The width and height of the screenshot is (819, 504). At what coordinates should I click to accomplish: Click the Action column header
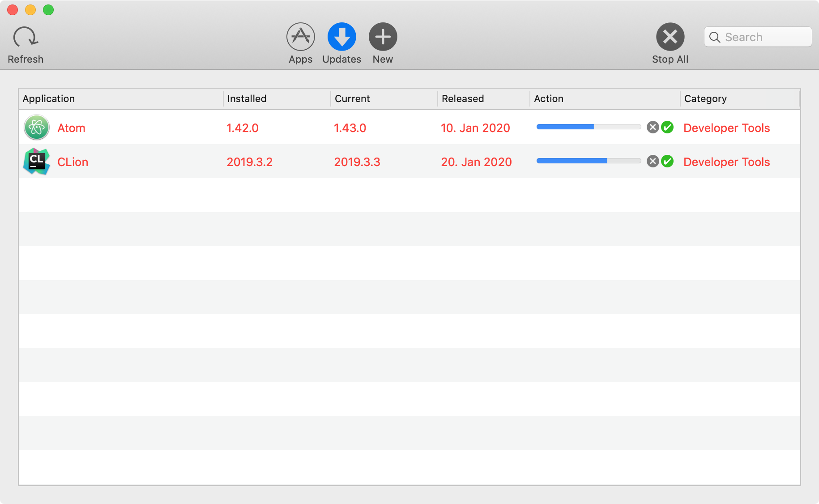click(605, 98)
